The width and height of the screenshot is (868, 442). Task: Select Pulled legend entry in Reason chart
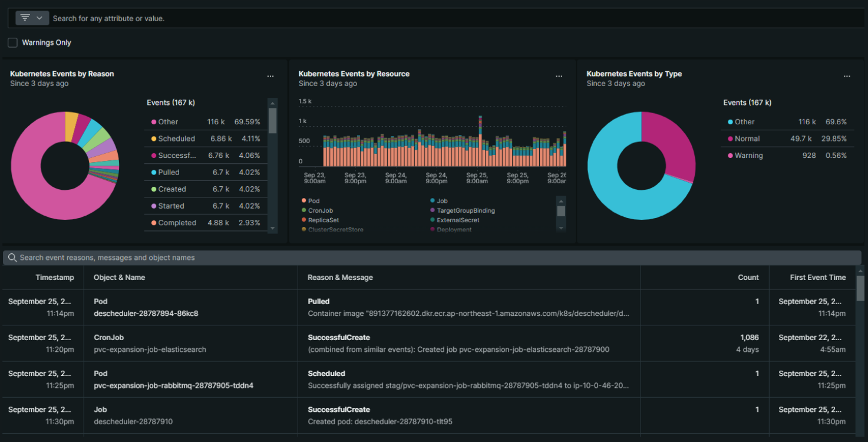(206, 172)
